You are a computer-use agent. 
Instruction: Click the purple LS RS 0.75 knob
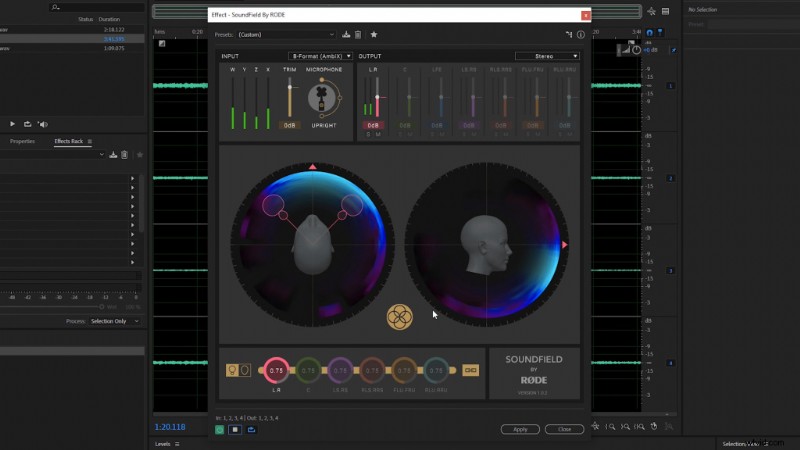[340, 370]
